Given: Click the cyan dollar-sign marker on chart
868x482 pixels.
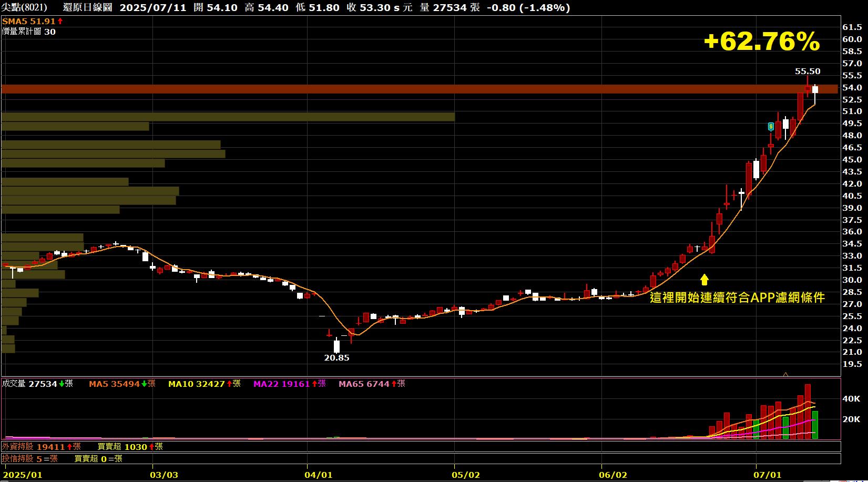Looking at the screenshot, I should 771,126.
